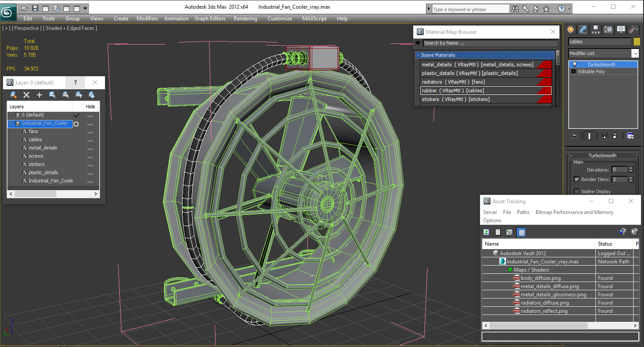The height and width of the screenshot is (347, 644).
Task: Open the Graph Editors menu
Action: point(210,19)
